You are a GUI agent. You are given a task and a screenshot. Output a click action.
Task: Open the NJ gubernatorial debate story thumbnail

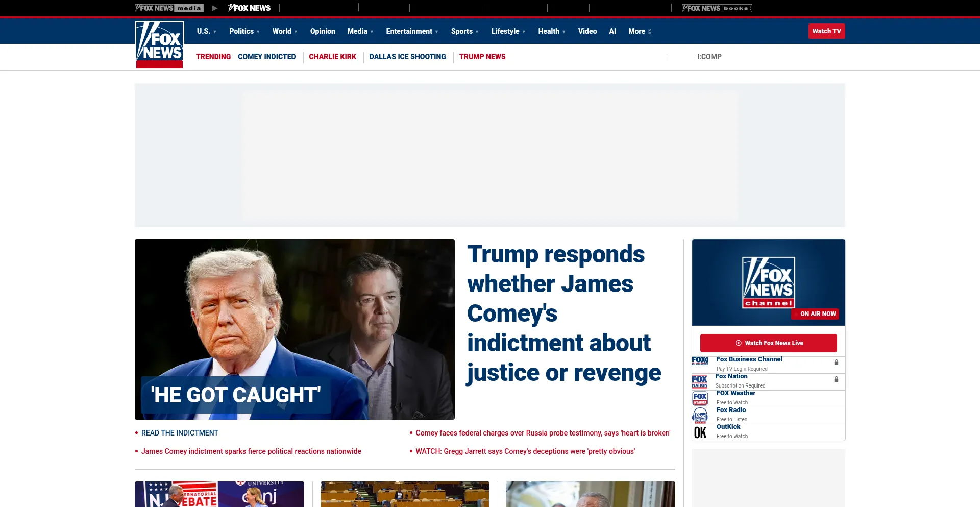click(219, 494)
